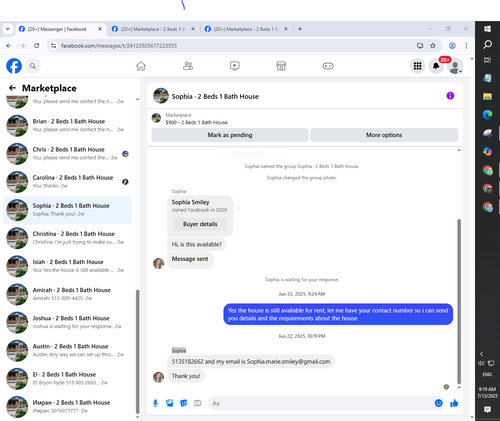Open Amirah - 2 Beds 1 Bath House chat
The image size is (500, 421).
click(x=68, y=294)
